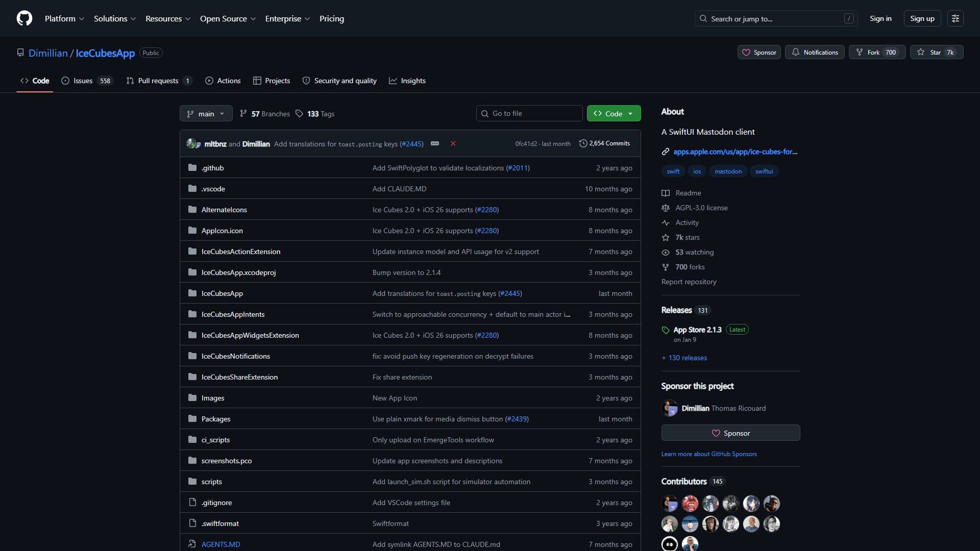This screenshot has height=551, width=980.
Task: Open the Pricing page link
Action: (332, 18)
